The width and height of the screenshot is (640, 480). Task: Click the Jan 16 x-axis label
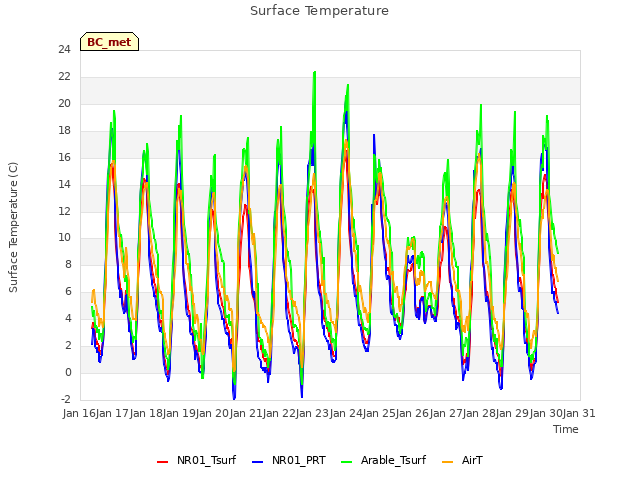click(x=79, y=413)
